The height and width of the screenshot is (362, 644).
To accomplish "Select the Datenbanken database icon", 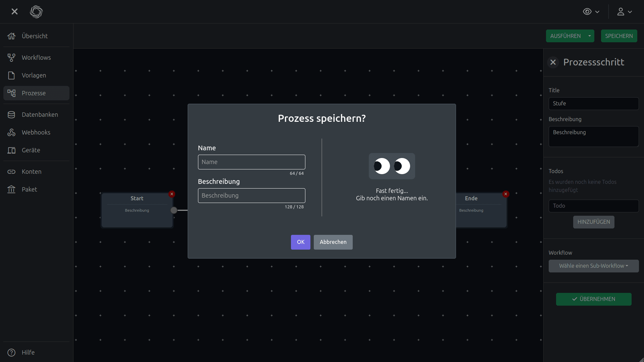I will pos(11,114).
